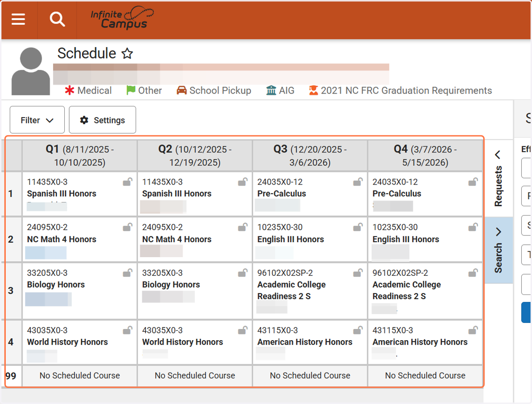Toggle lock on Q2 Spanish III Honors
Image resolution: width=532 pixels, height=404 pixels.
tap(243, 182)
